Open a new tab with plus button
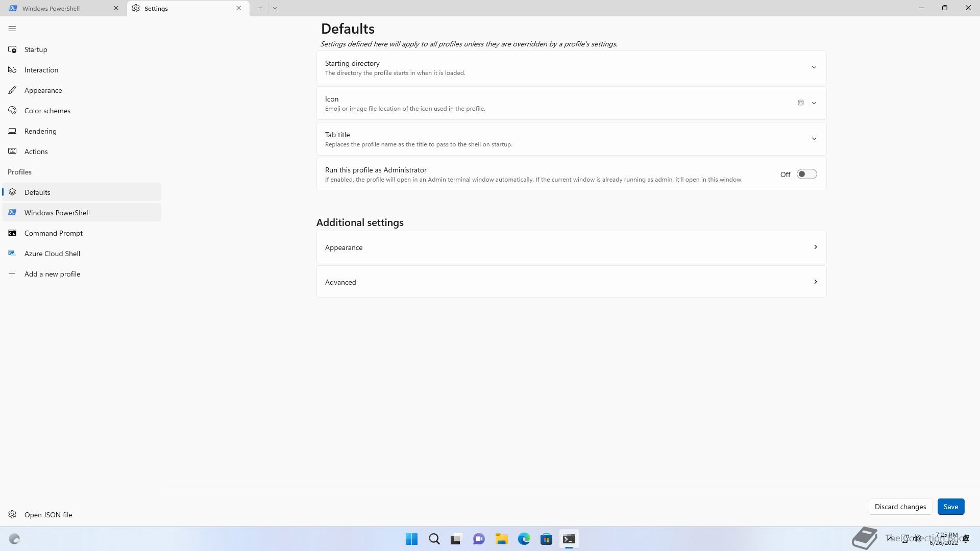The width and height of the screenshot is (980, 551). [260, 8]
